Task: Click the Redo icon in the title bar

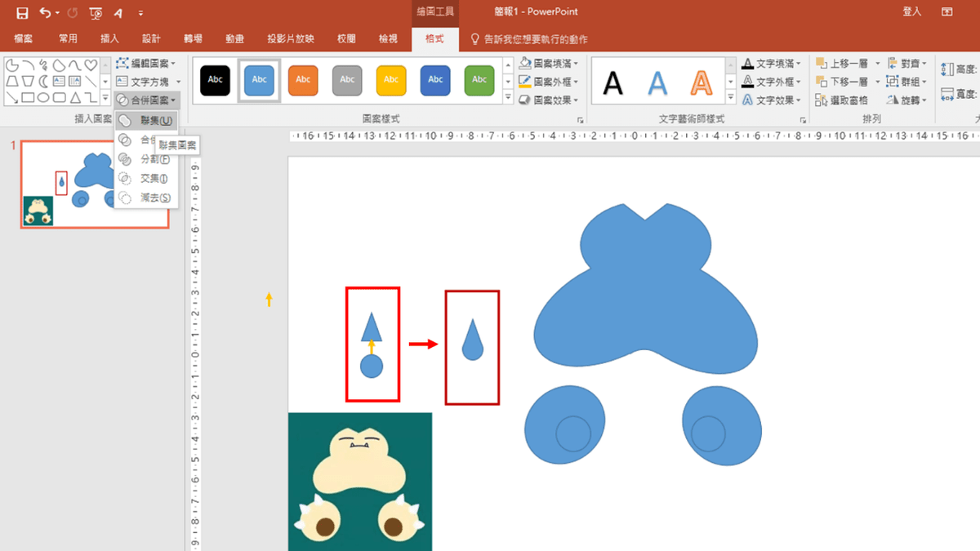Action: (72, 13)
